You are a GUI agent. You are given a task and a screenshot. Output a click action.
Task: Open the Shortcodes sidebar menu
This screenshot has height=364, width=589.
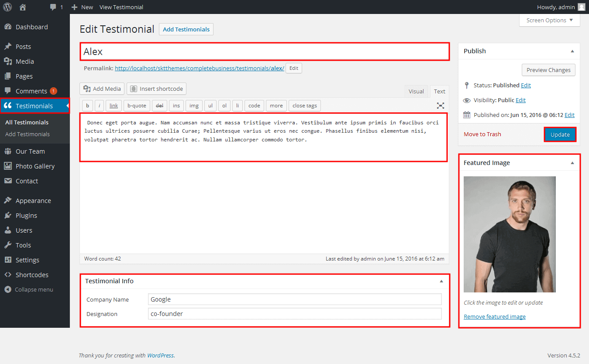pos(35,275)
